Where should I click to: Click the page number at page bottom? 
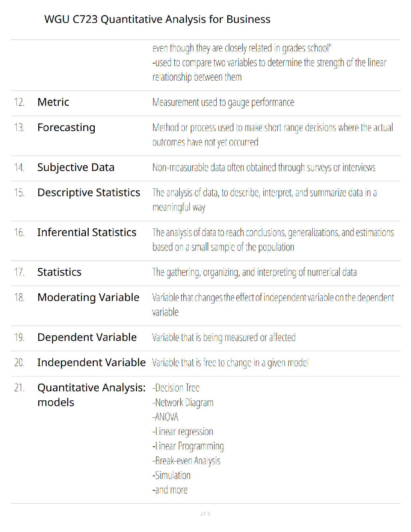click(205, 514)
